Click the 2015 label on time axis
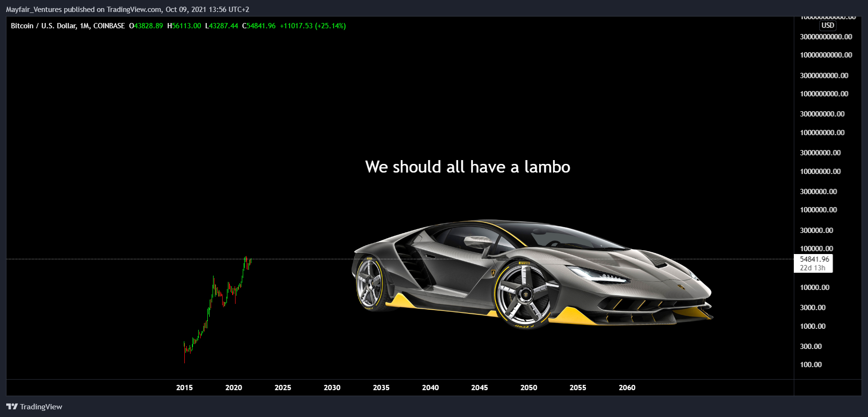The height and width of the screenshot is (417, 868). click(x=184, y=387)
